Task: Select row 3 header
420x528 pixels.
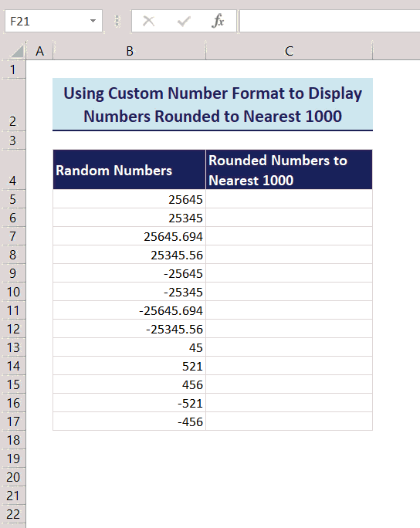Action: click(x=13, y=140)
